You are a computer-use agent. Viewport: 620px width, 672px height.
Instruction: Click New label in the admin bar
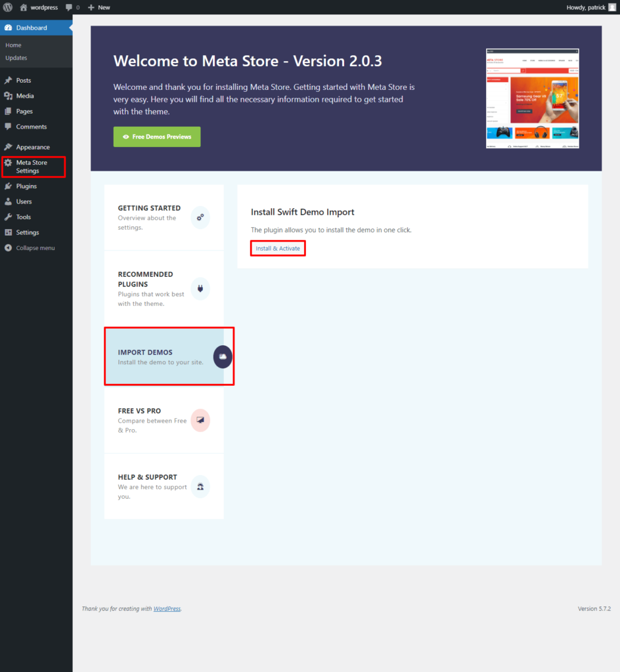104,8
